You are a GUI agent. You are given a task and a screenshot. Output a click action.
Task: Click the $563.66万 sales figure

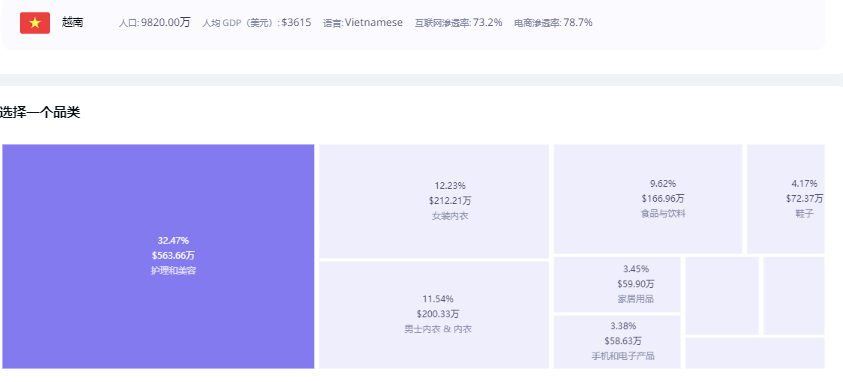click(173, 256)
